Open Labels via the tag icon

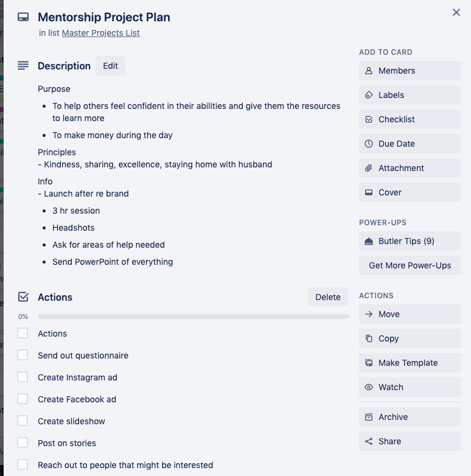pos(369,95)
